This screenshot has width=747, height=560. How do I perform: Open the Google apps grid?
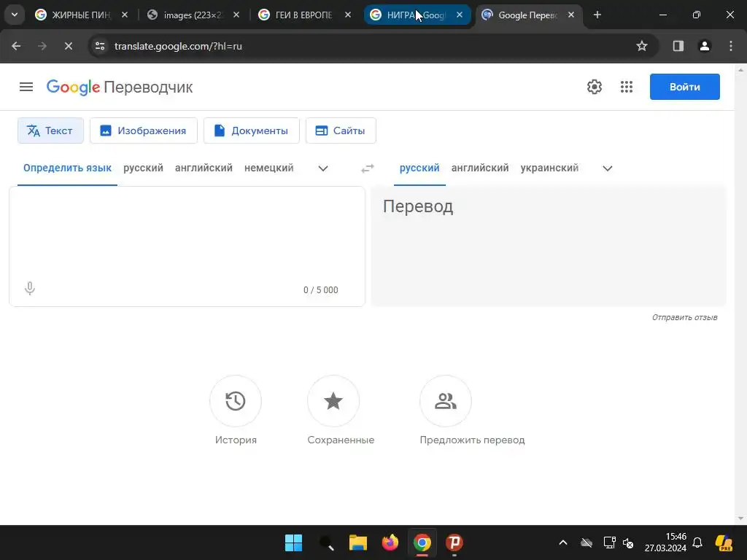tap(627, 87)
